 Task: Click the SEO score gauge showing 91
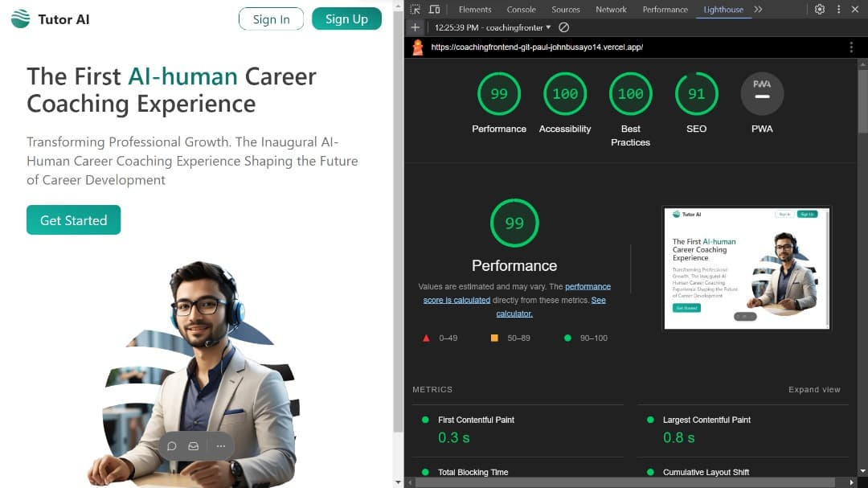[696, 94]
